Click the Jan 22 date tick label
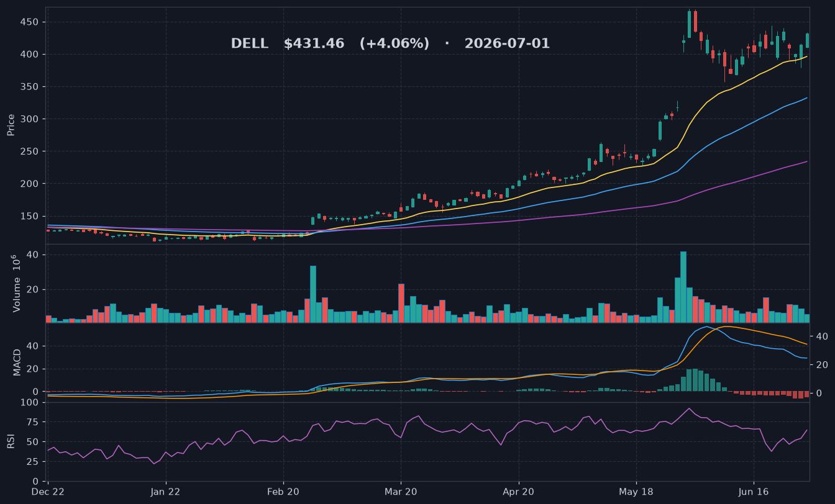Viewport: 835px width, 504px height. [x=166, y=492]
